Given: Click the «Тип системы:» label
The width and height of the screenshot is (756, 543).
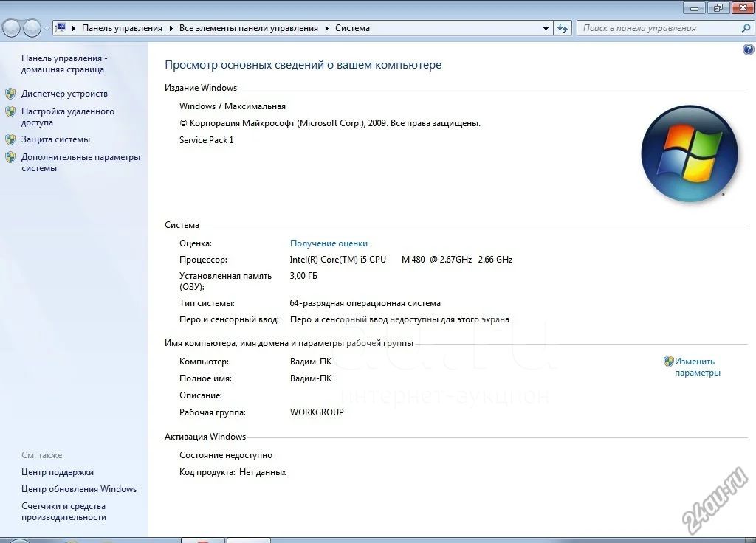Looking at the screenshot, I should point(207,303).
